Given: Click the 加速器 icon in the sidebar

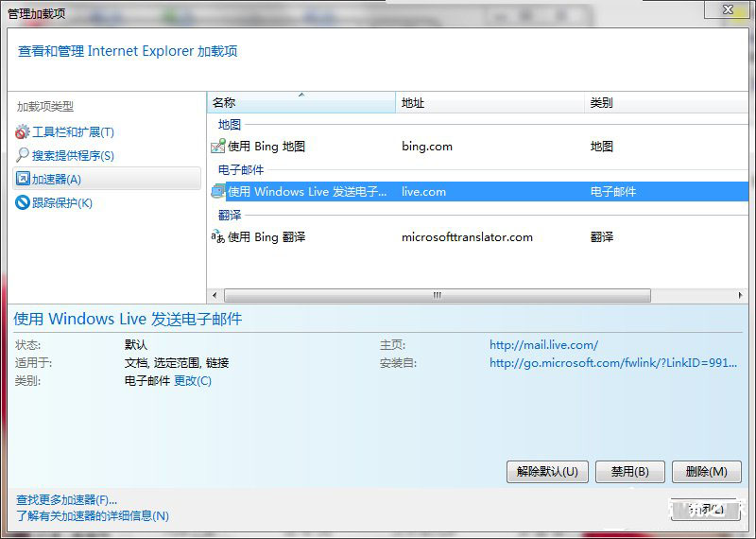Looking at the screenshot, I should (23, 179).
